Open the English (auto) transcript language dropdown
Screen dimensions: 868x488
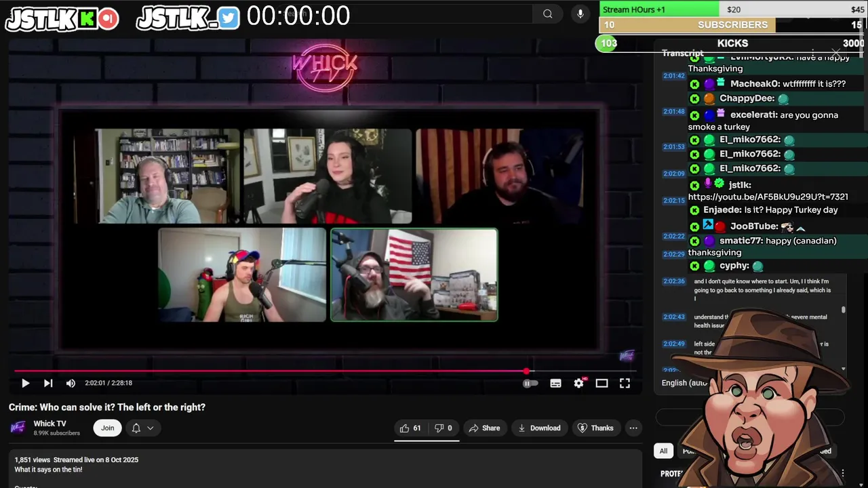(x=684, y=383)
